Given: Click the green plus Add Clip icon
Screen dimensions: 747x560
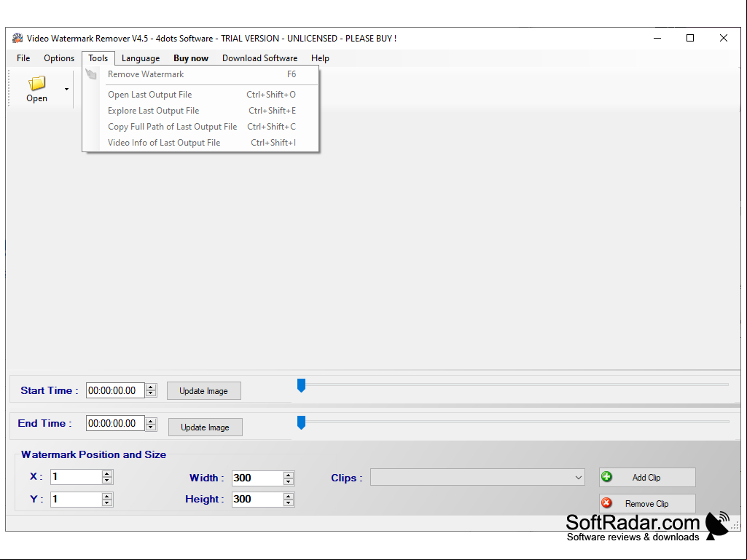Looking at the screenshot, I should tap(606, 477).
